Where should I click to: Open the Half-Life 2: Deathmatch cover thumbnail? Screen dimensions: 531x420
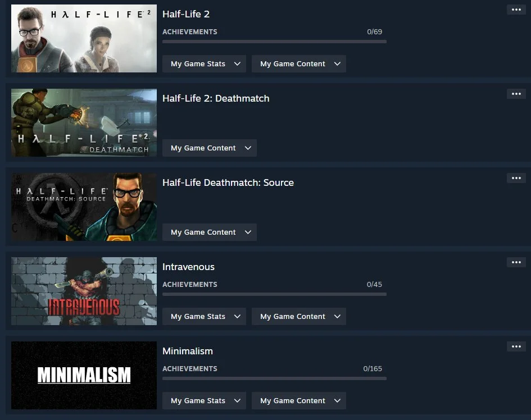click(84, 123)
